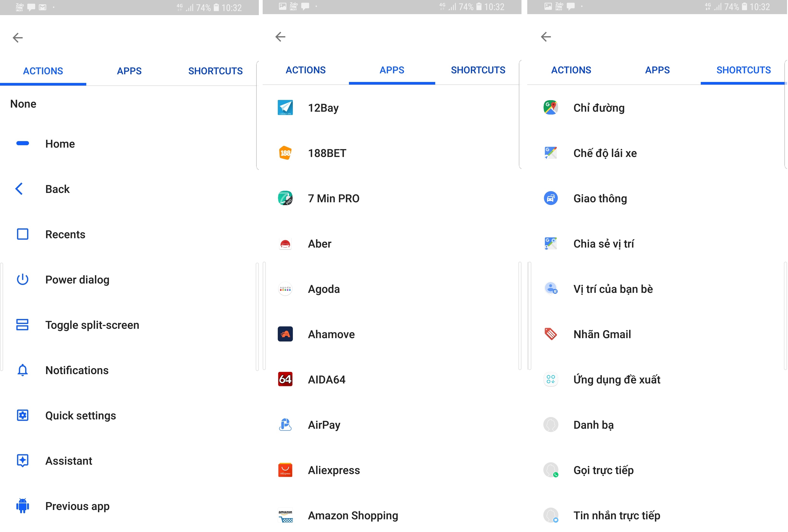Image resolution: width=788 pixels, height=532 pixels.
Task: Choose the None option
Action: [23, 104]
